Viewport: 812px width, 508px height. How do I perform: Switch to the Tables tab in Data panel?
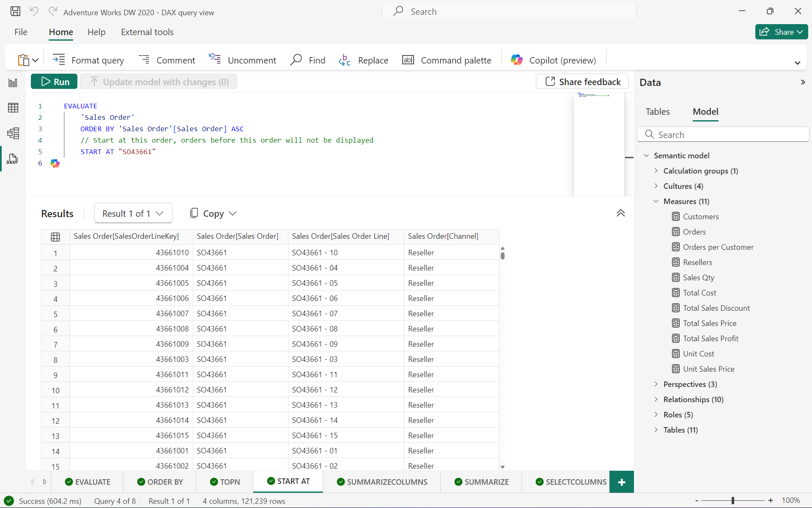tap(657, 111)
